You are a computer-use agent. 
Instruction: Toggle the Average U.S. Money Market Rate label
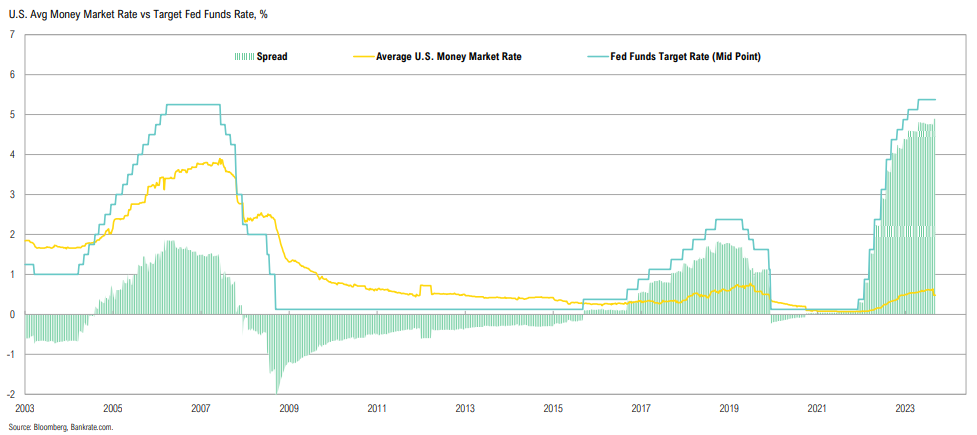448,57
